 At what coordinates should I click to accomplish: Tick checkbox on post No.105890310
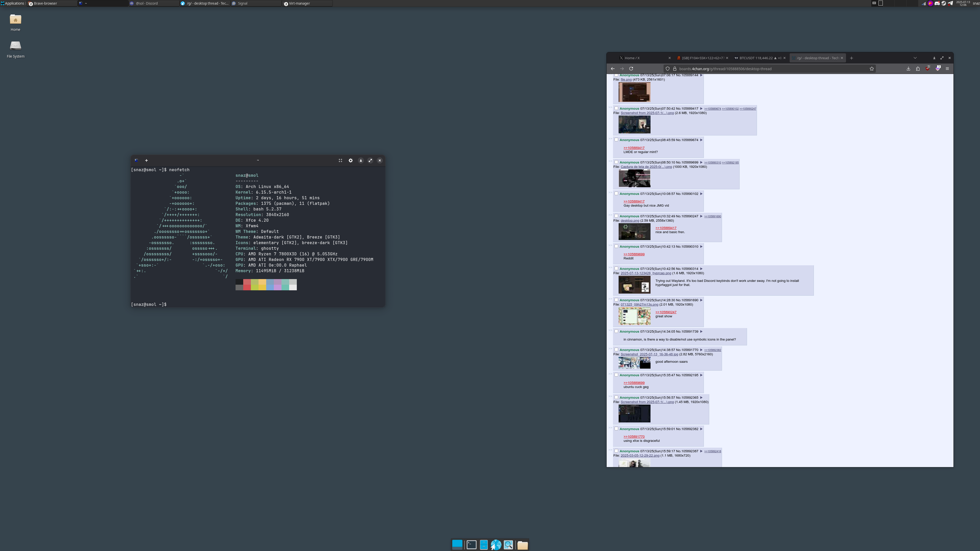coord(616,246)
